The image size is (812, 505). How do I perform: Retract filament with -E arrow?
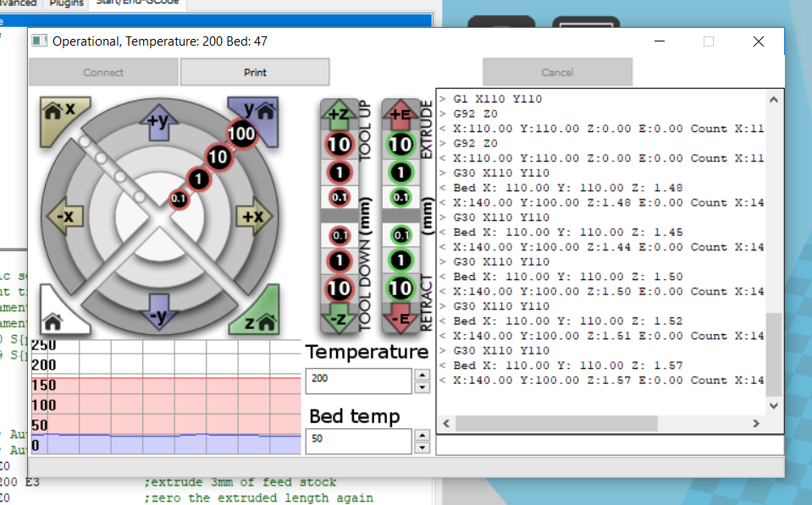tap(400, 318)
